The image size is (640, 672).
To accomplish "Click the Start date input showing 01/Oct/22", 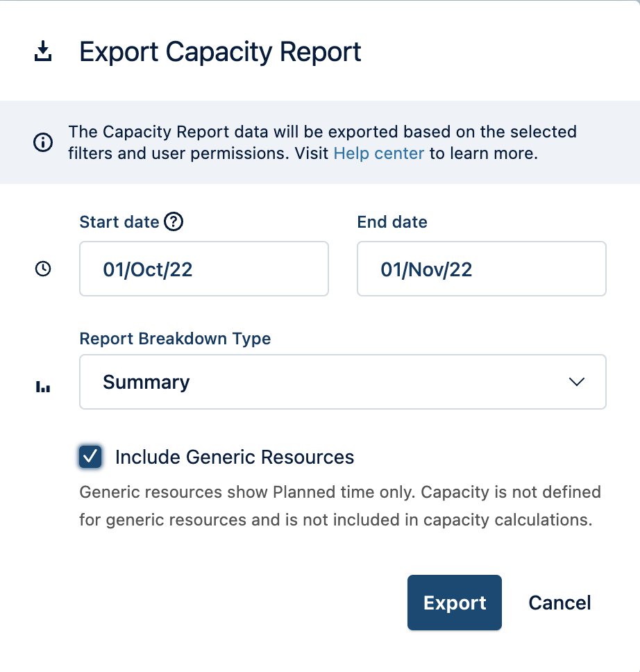I will point(204,269).
